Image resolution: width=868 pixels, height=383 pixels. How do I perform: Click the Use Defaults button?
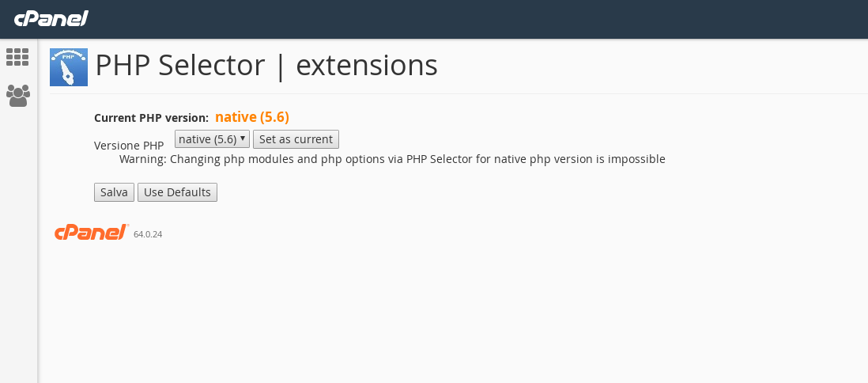[177, 192]
